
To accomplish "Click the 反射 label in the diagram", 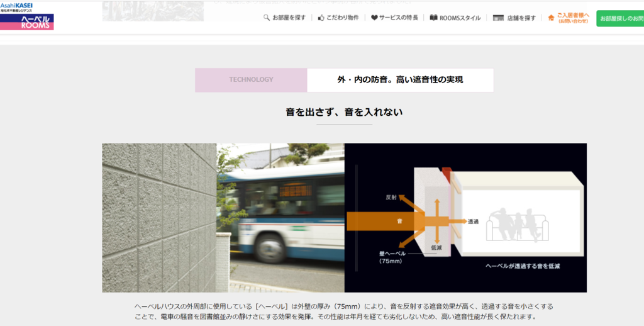I will (391, 197).
